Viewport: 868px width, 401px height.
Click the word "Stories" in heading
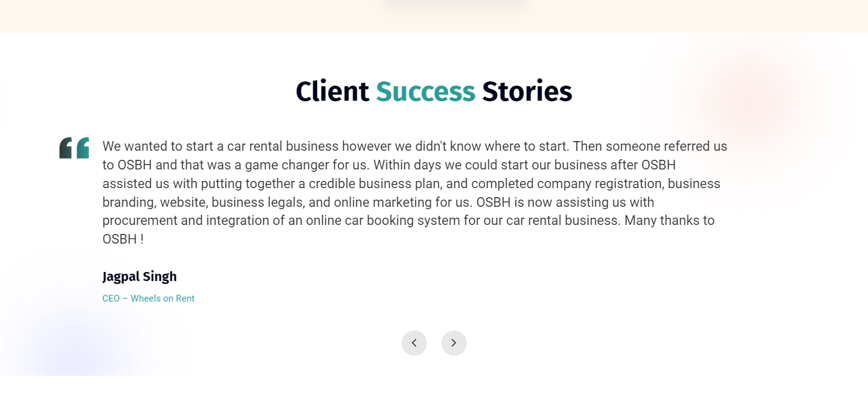527,92
